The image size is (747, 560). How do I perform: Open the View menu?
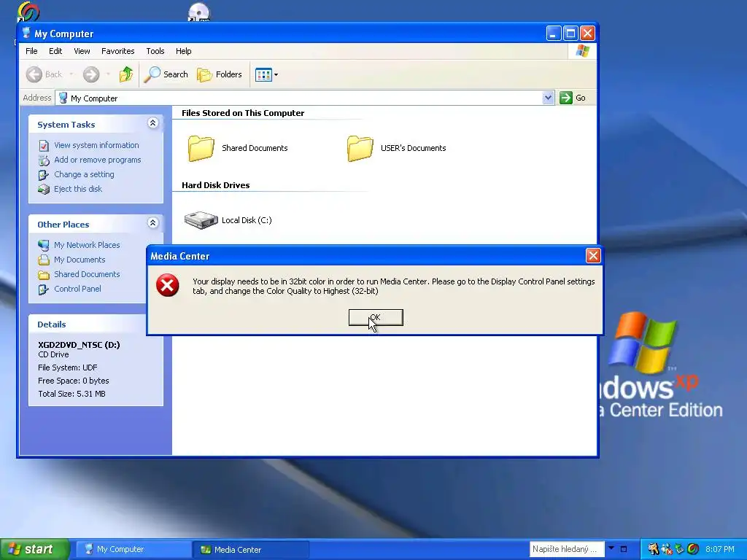[82, 51]
